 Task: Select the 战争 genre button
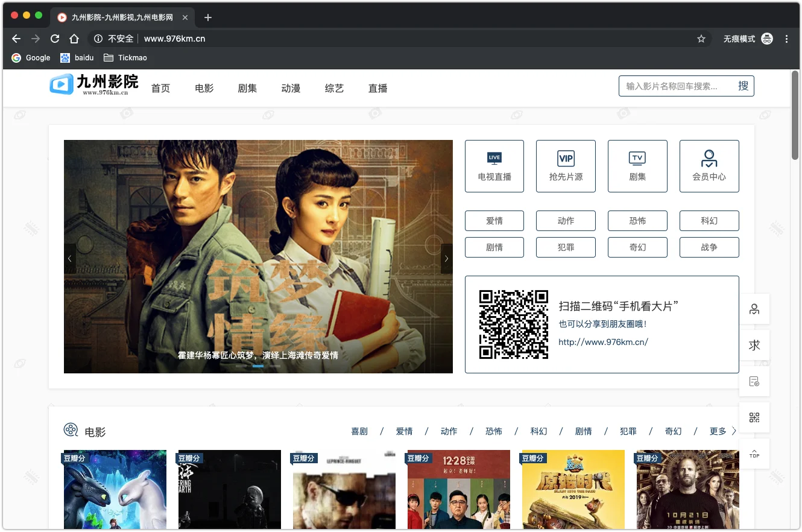click(x=709, y=247)
